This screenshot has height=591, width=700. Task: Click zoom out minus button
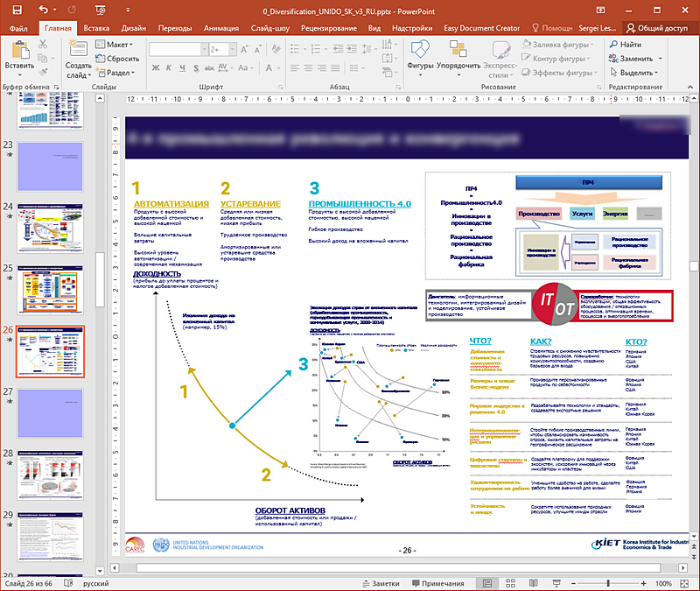pos(573,583)
